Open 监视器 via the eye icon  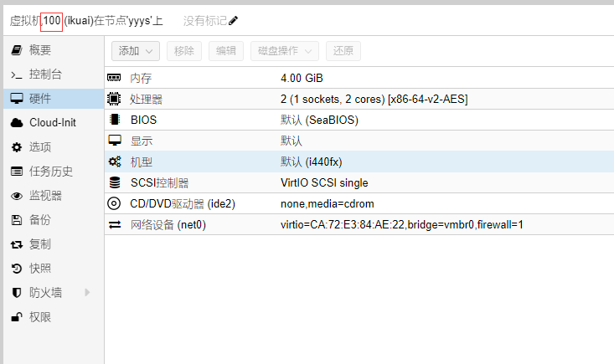(x=16, y=196)
